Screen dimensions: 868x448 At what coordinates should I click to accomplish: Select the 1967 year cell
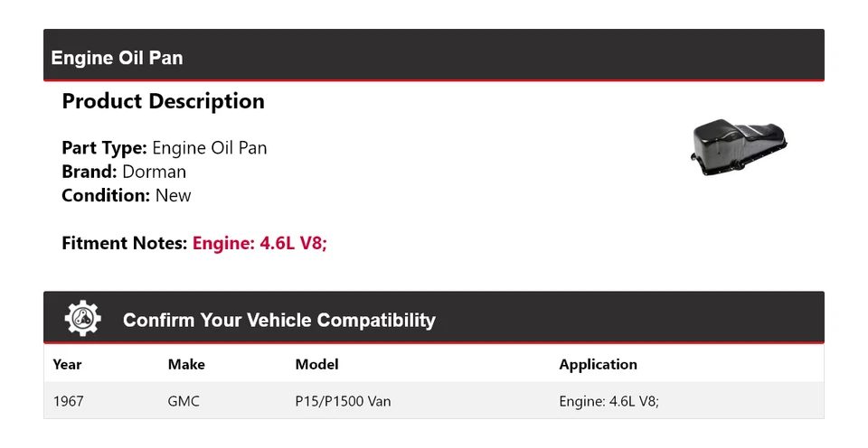click(68, 401)
